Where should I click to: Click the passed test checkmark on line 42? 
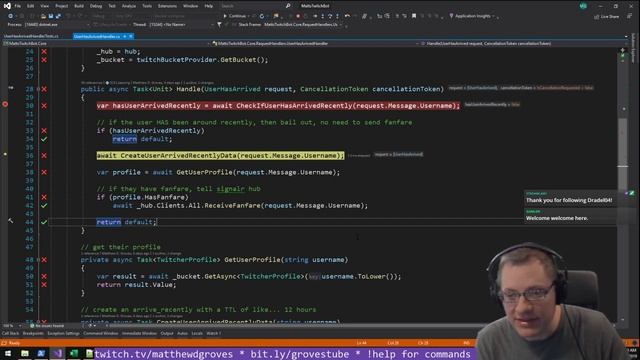44,206
